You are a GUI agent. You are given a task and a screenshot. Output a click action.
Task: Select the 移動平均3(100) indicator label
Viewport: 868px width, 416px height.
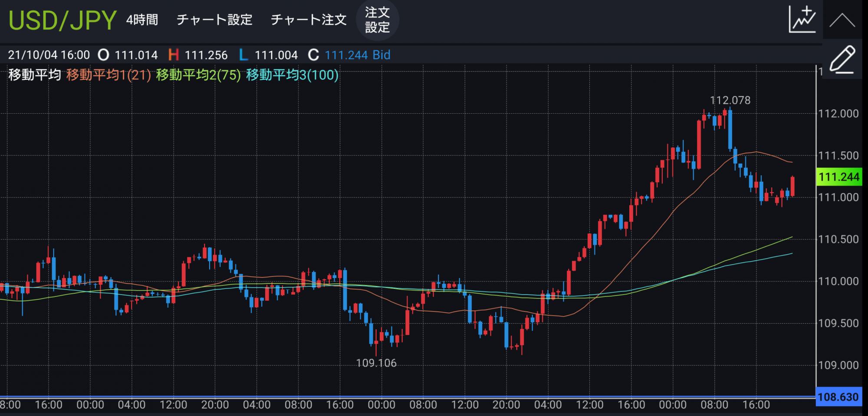[292, 75]
